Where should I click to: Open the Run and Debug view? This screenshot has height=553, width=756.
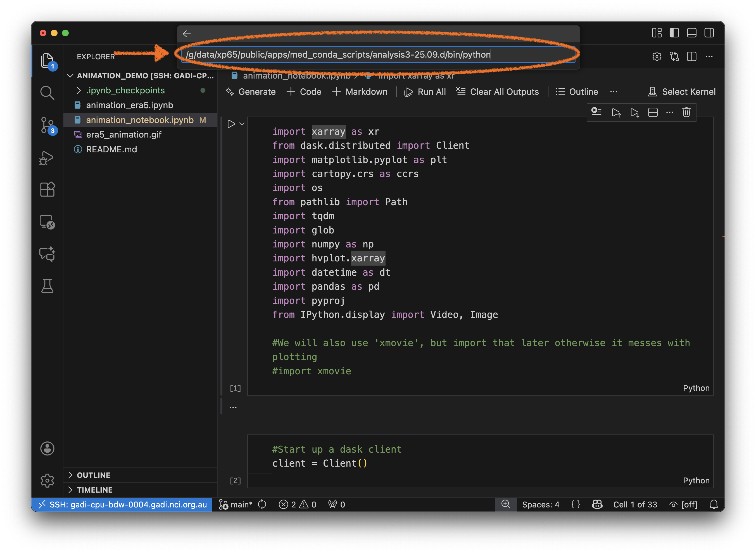tap(47, 158)
